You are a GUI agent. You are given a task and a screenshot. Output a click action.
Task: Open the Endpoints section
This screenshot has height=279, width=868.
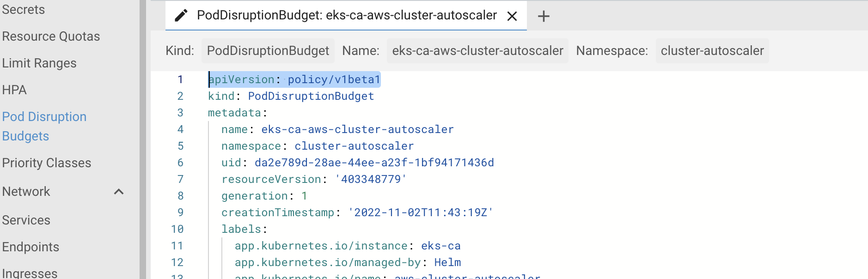(x=31, y=247)
